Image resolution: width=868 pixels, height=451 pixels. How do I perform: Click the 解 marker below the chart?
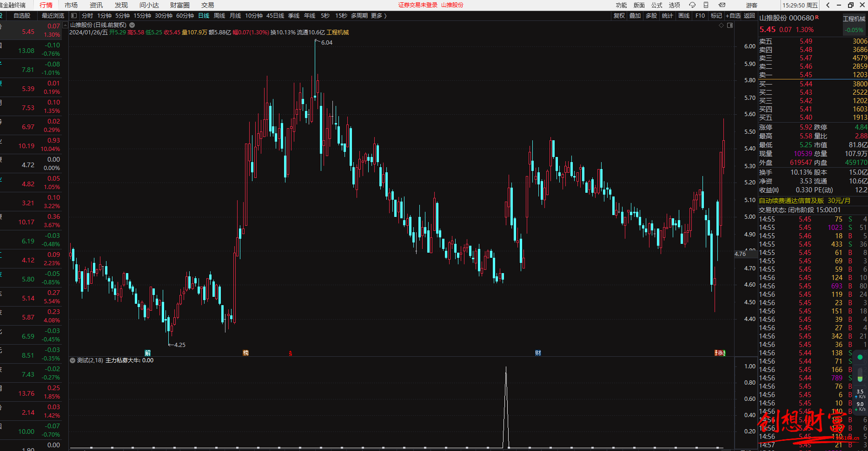[x=148, y=353]
